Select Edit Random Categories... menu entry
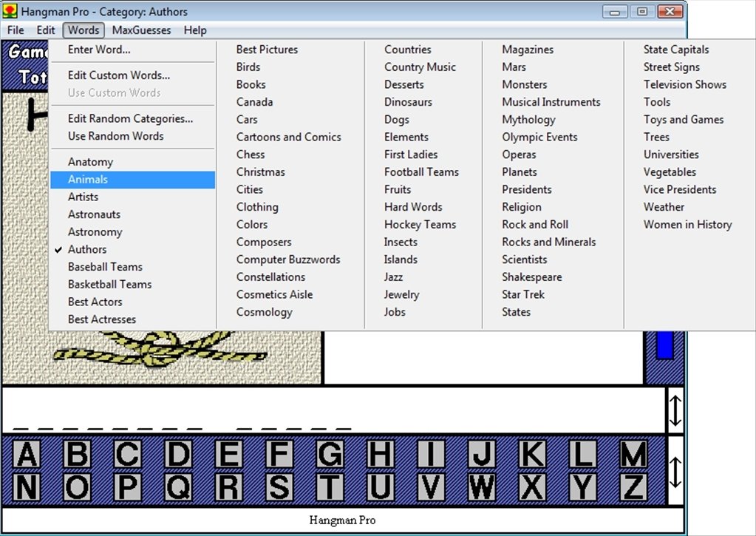This screenshot has width=756, height=536. (132, 119)
